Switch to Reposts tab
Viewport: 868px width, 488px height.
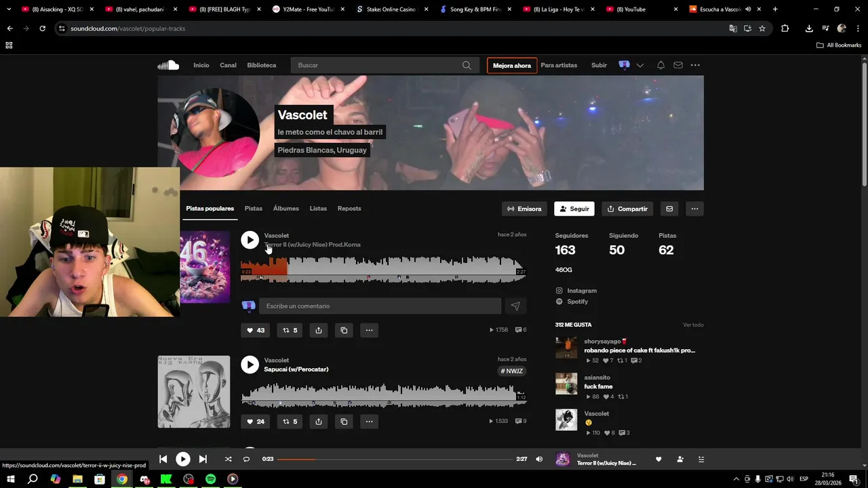click(x=349, y=209)
